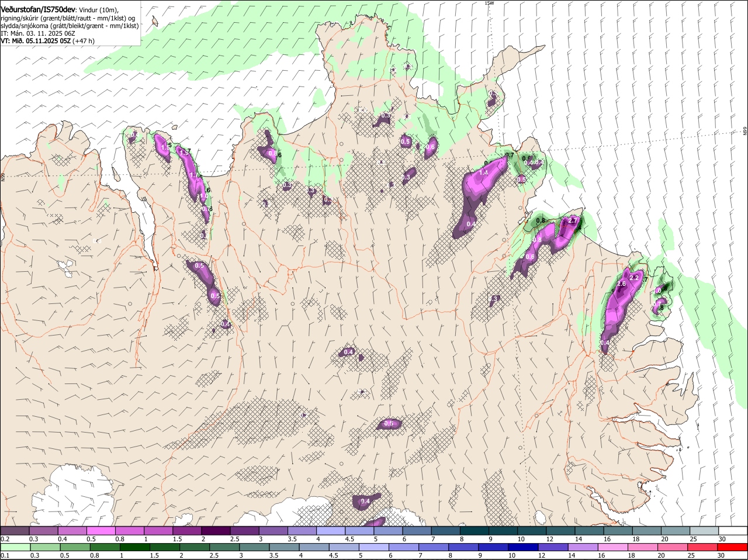Click the IT: Mán. 03. 11. 2025 06Z line

[38, 33]
